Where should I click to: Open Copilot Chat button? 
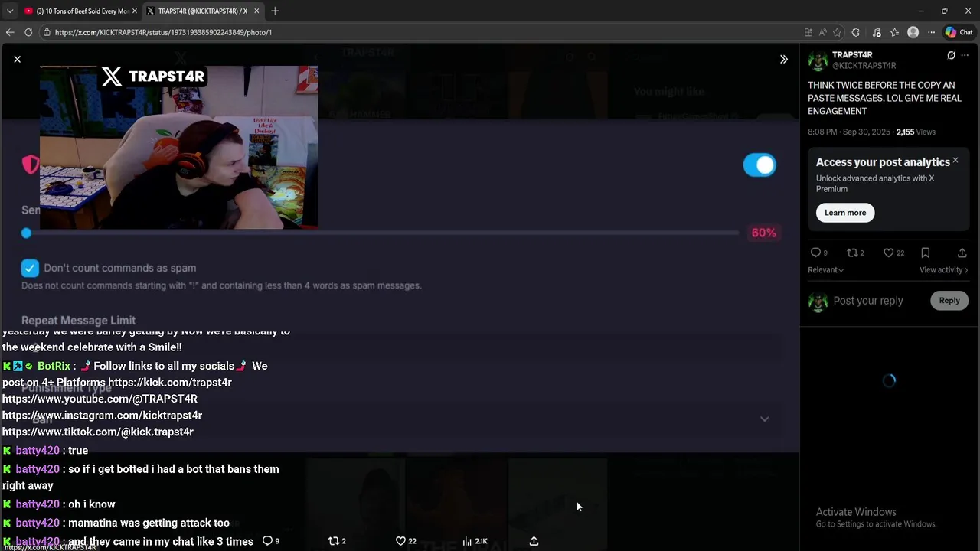pos(959,32)
